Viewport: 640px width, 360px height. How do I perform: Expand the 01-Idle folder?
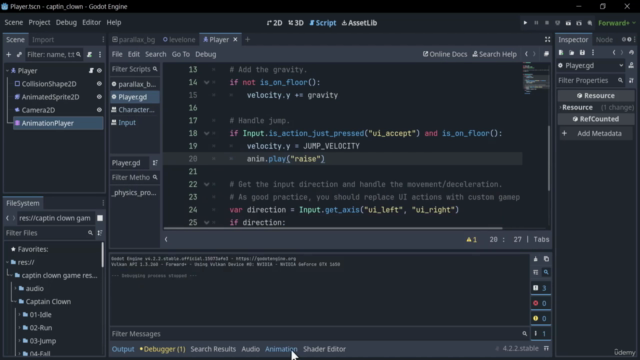coord(20,315)
